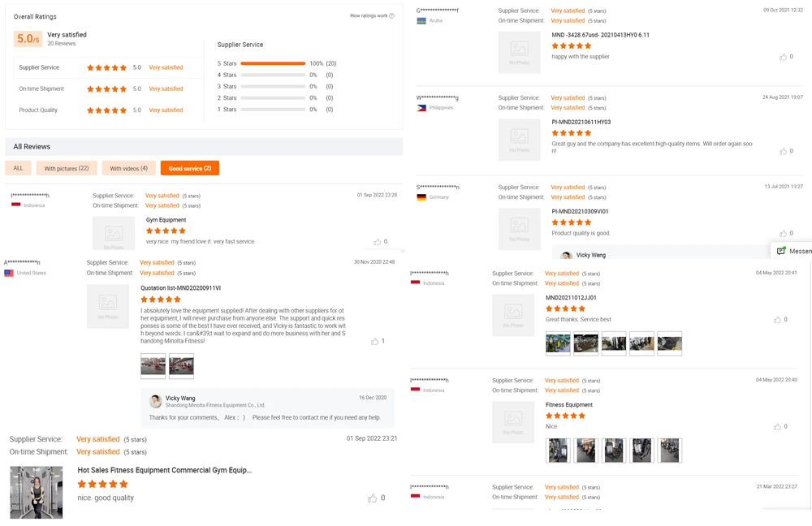Click the 5 Stars rating bar
Viewport: 812px width, 526px height.
coord(273,63)
